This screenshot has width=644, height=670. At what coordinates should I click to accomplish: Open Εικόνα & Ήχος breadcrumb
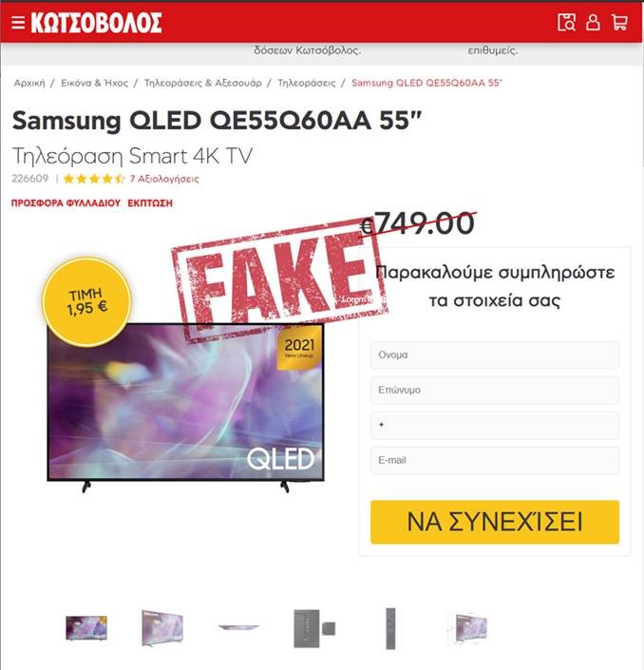94,83
